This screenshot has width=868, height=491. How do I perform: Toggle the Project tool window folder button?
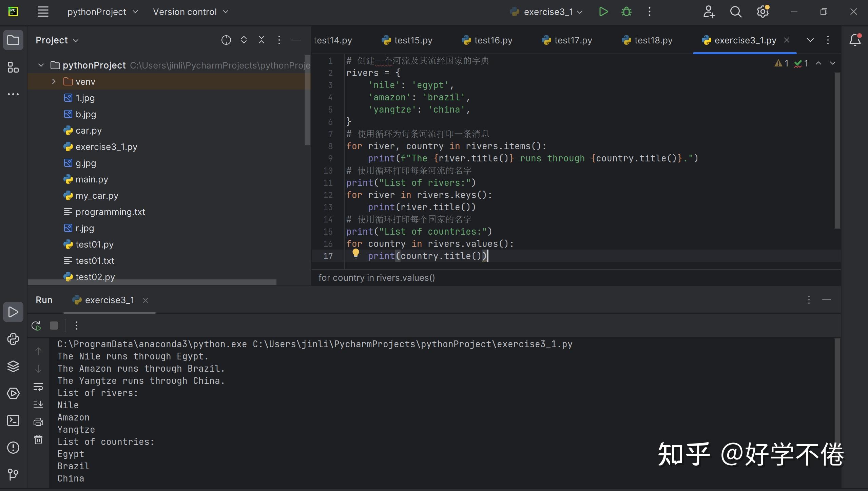(x=13, y=40)
